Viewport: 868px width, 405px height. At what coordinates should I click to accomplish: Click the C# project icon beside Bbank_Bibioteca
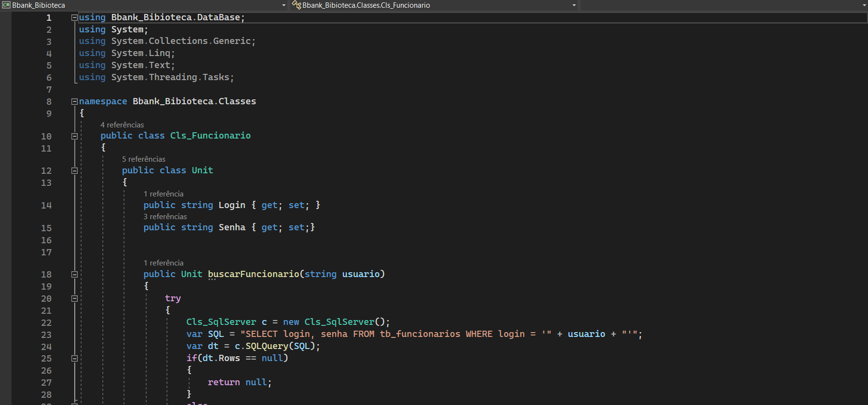(6, 5)
